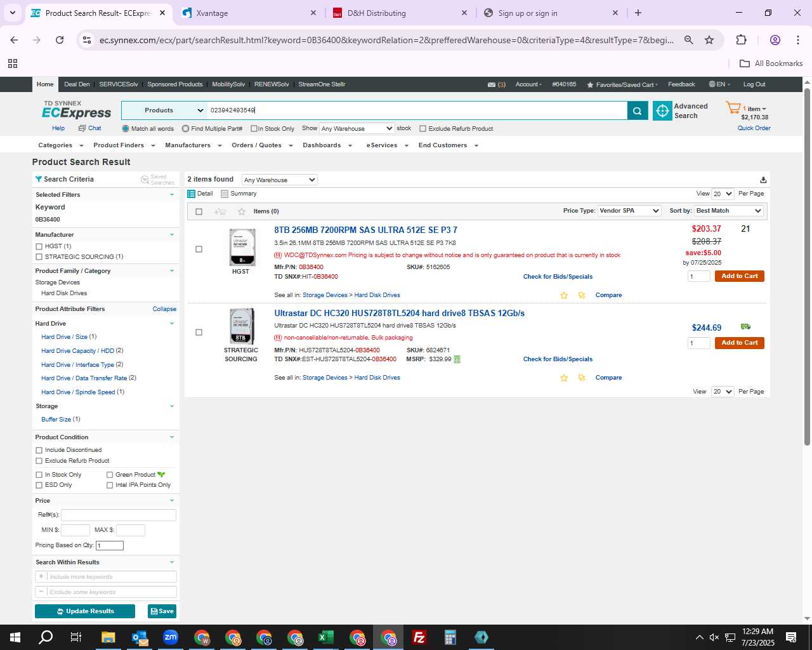The width and height of the screenshot is (812, 650).
Task: Click Update Results button
Action: coord(85,611)
